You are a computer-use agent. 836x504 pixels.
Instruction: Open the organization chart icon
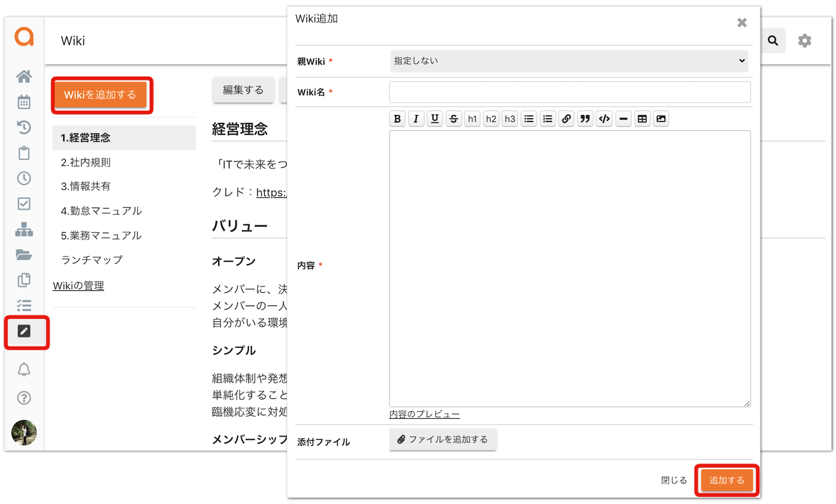click(x=24, y=230)
